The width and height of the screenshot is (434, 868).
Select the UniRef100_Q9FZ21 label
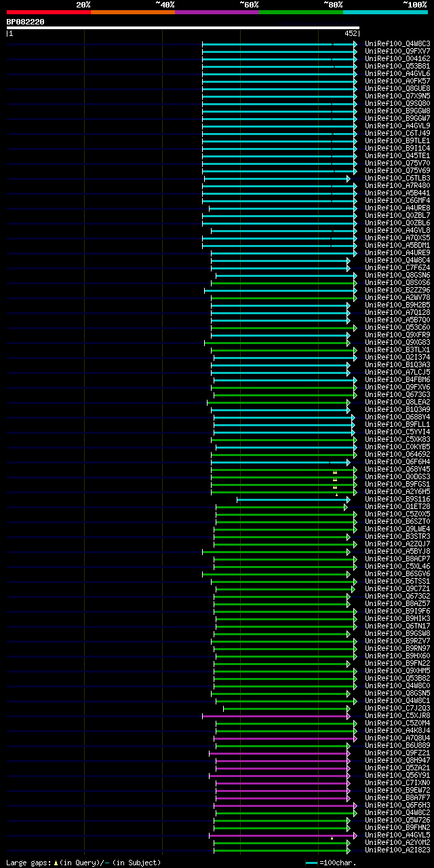click(x=397, y=753)
